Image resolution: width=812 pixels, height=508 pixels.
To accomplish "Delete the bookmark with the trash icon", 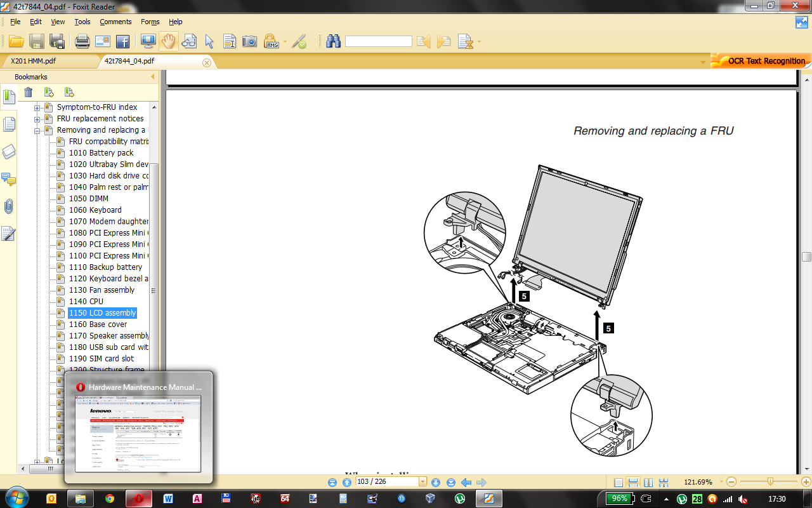I will coord(29,93).
